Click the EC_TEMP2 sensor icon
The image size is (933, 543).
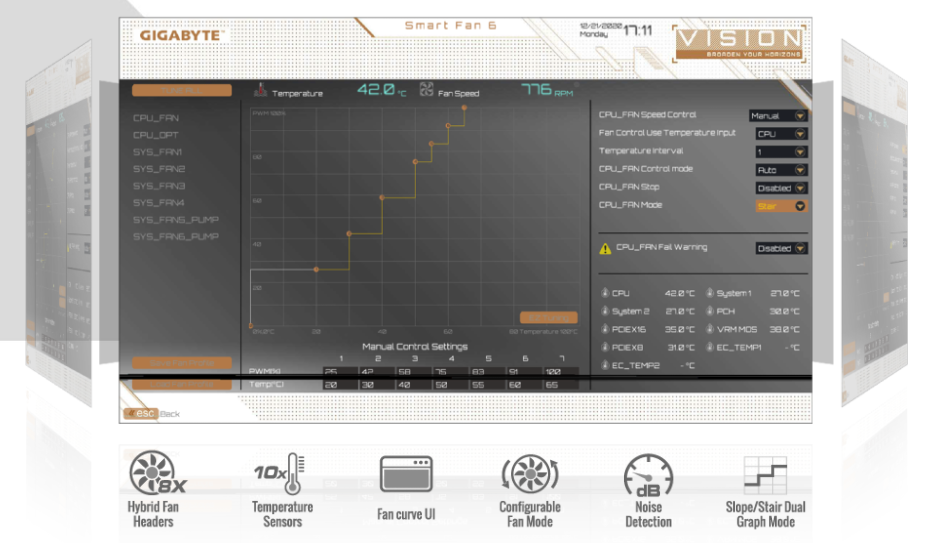pyautogui.click(x=605, y=365)
